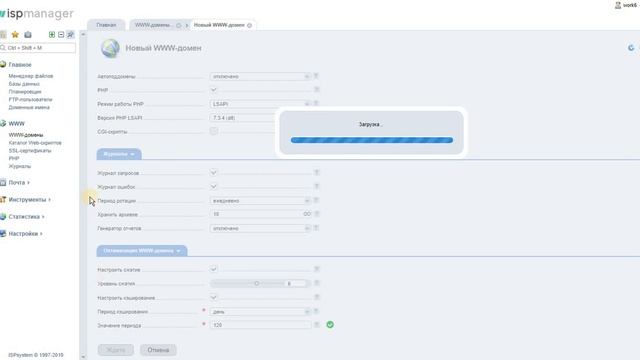Expand the Инструменты sidebar section
Screen dimensions: 640x360
(29, 200)
